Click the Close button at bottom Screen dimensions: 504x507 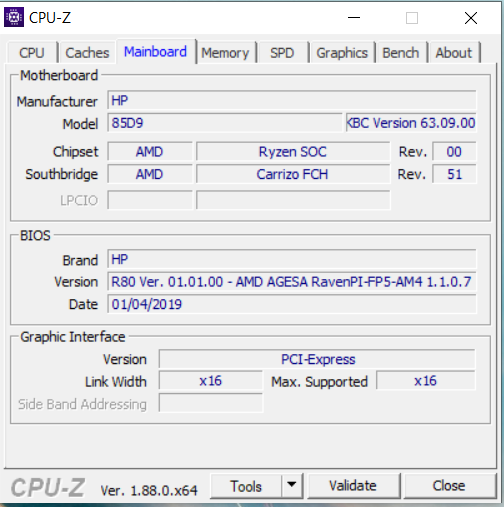coord(449,485)
